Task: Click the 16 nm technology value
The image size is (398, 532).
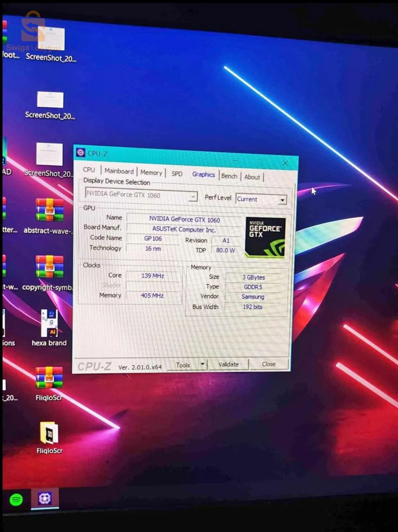Action: pyautogui.click(x=153, y=249)
